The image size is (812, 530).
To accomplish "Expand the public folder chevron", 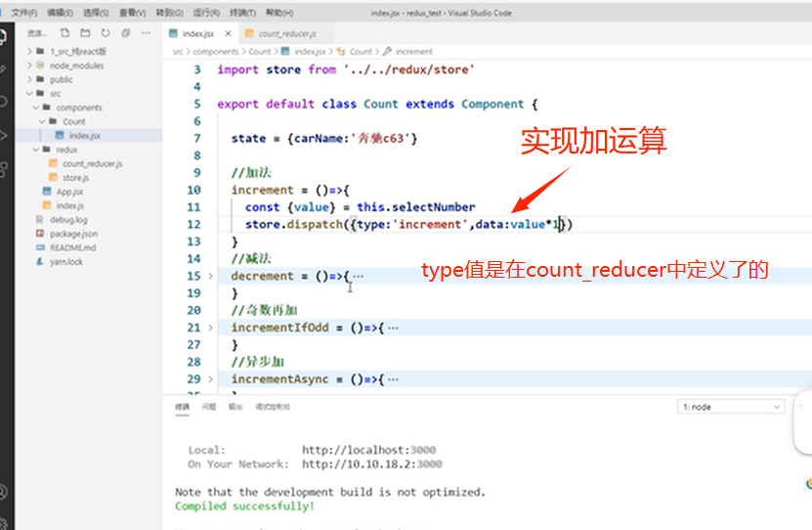I will coord(29,79).
